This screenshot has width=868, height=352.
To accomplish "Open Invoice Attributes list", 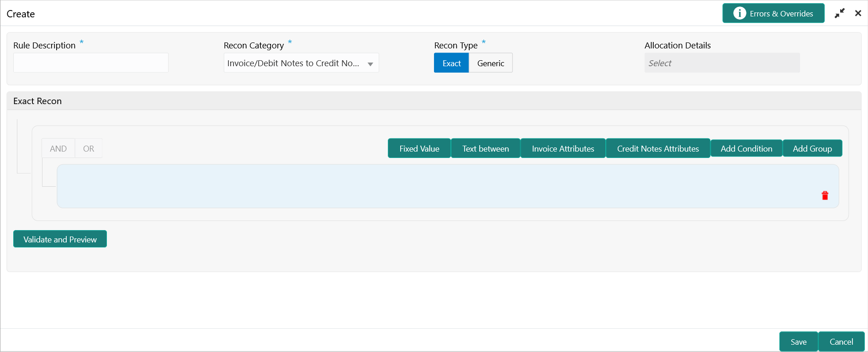I will 563,148.
